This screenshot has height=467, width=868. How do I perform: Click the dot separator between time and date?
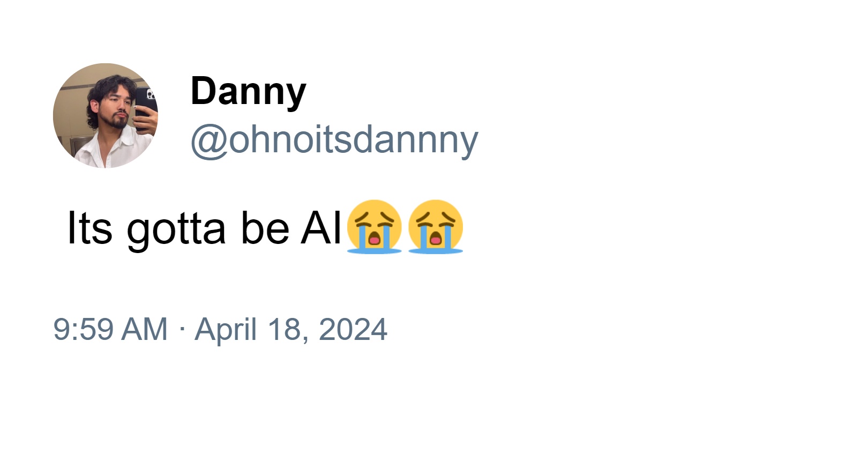181,328
